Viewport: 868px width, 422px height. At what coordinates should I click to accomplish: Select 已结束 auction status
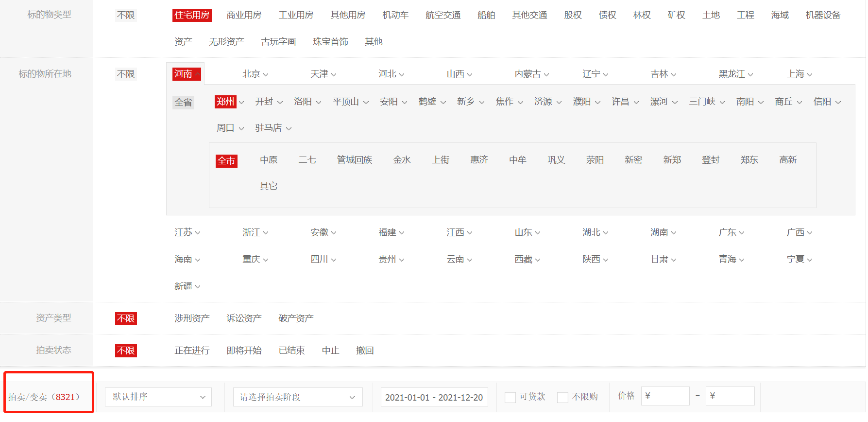click(x=291, y=351)
